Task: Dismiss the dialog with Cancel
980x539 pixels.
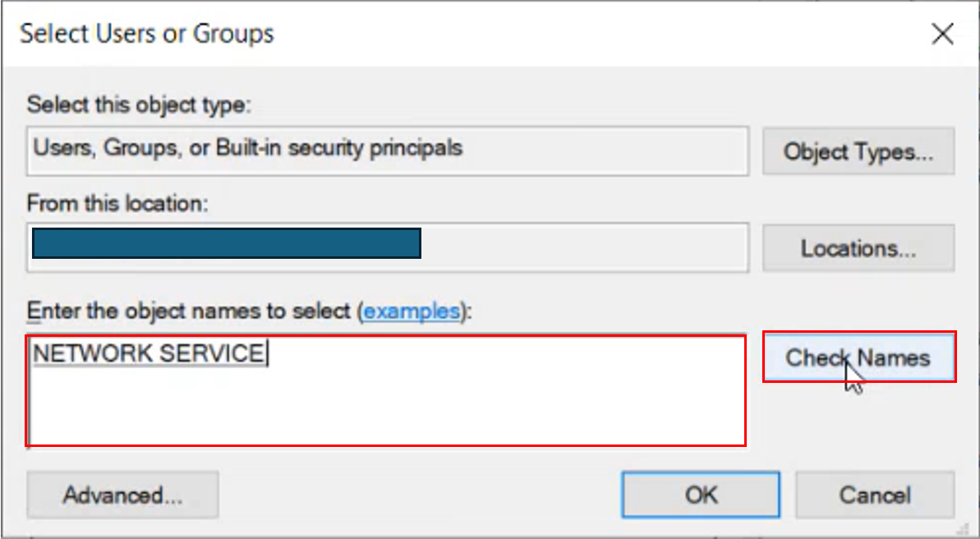Action: pos(874,495)
